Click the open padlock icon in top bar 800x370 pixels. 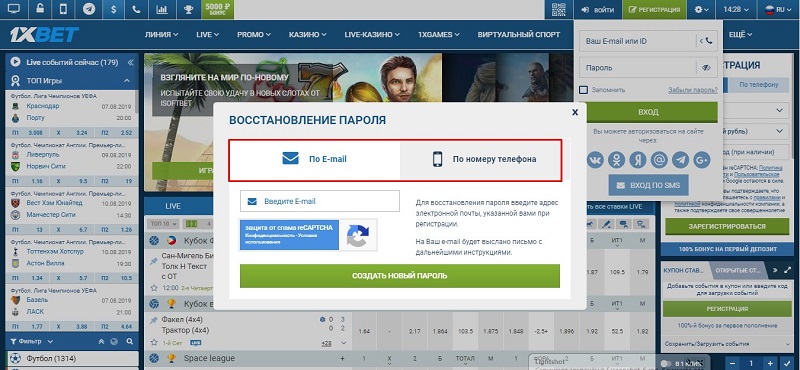(39, 9)
